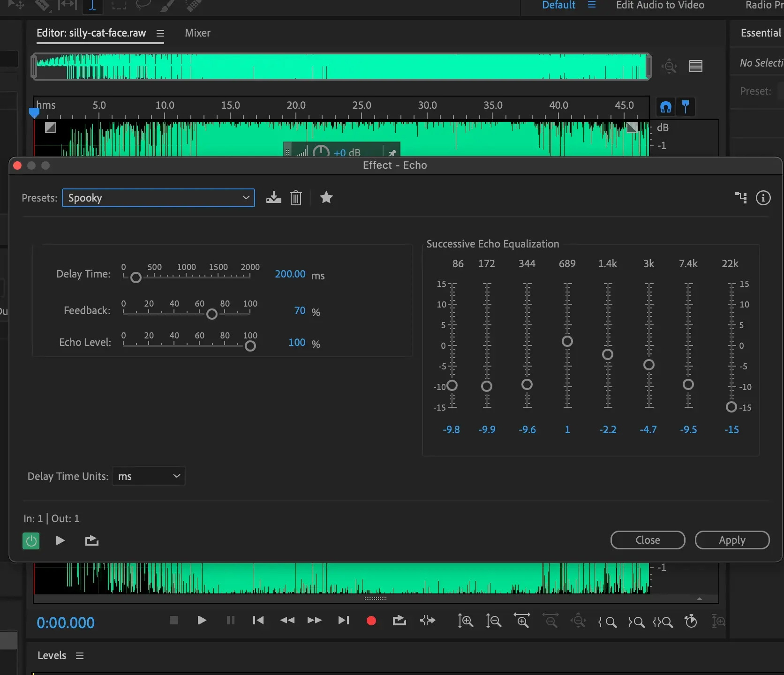Edit the 200.00 ms delay value

point(290,274)
